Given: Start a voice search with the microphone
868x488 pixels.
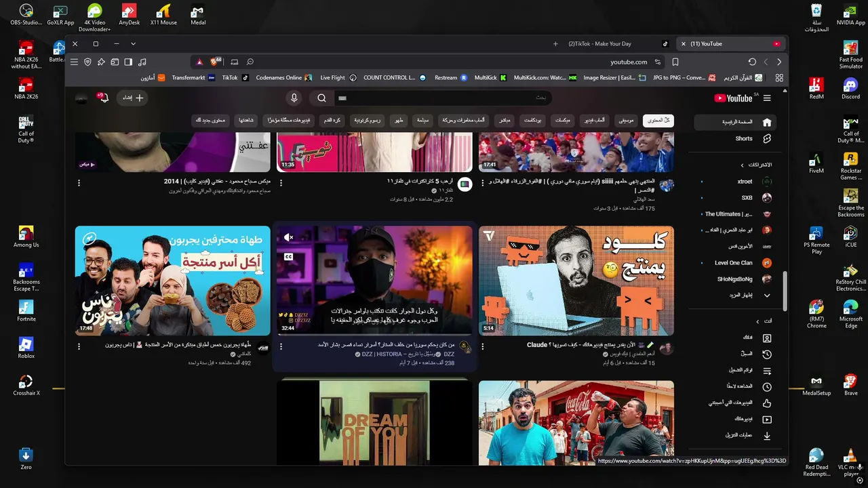Looking at the screenshot, I should pos(294,98).
